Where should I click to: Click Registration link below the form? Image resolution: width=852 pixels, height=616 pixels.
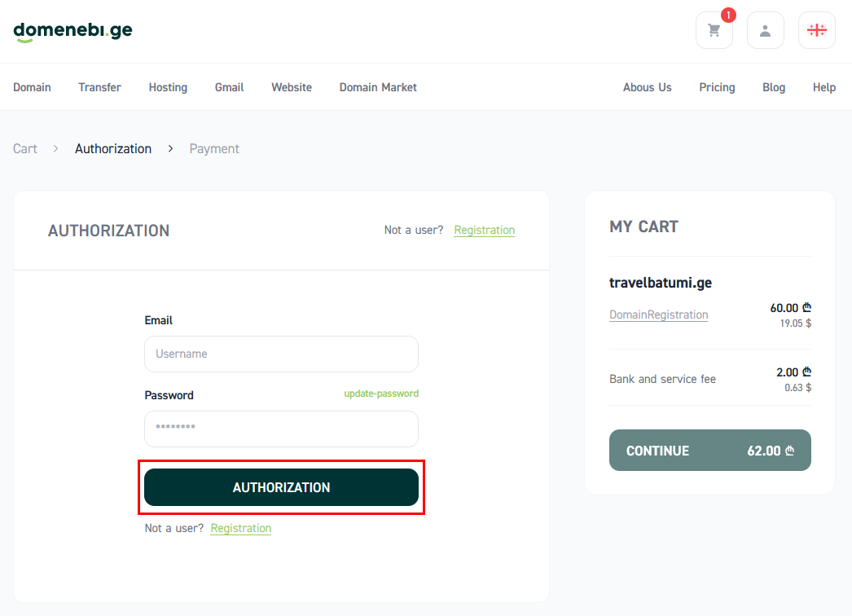[x=241, y=529]
